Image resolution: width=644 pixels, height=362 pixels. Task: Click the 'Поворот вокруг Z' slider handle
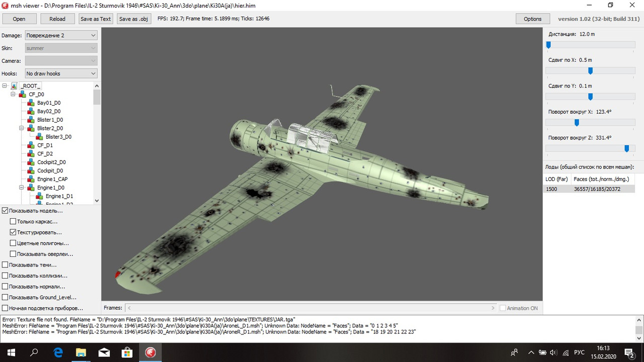click(627, 148)
